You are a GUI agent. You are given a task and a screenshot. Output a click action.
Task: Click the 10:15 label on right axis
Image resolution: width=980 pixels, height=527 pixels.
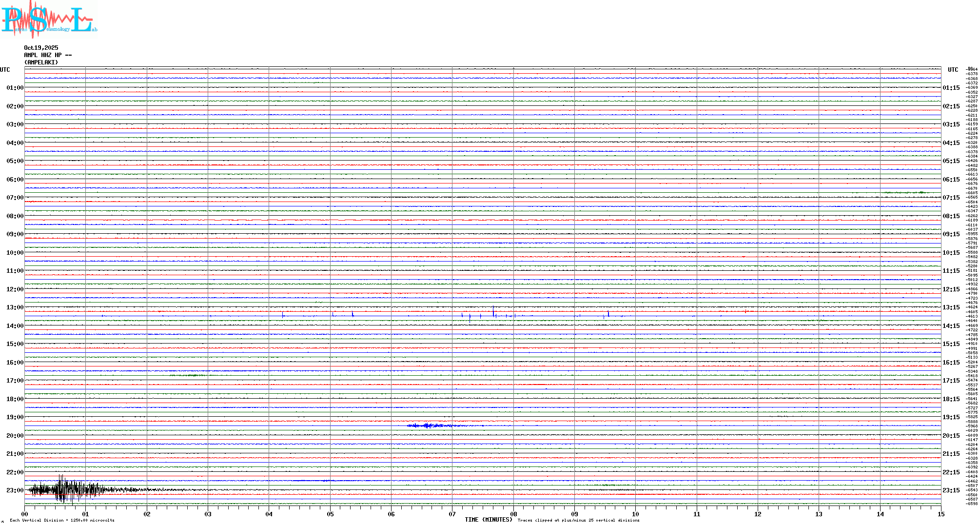click(x=951, y=253)
